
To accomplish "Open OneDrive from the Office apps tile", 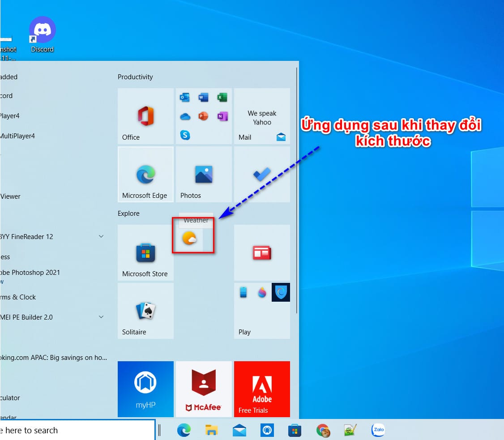I will coord(185,116).
